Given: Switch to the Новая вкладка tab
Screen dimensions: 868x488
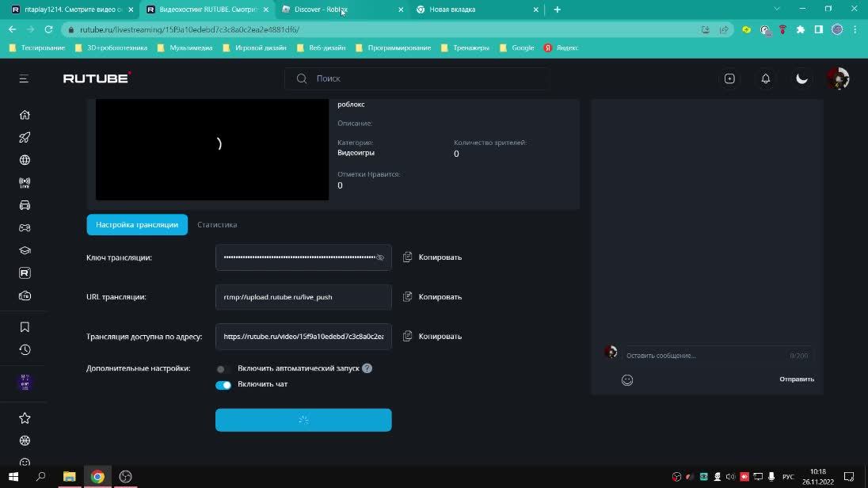Looking at the screenshot, I should tap(478, 10).
